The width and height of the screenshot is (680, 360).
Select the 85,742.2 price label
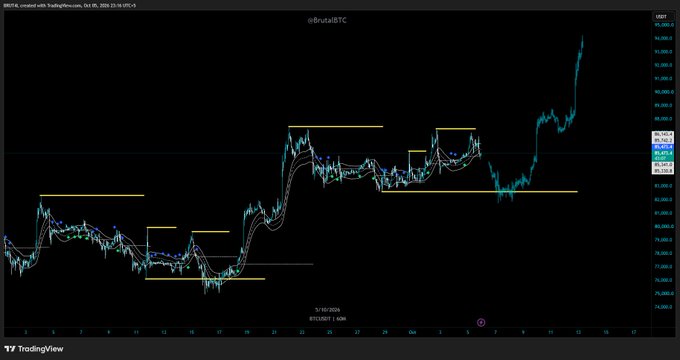663,141
